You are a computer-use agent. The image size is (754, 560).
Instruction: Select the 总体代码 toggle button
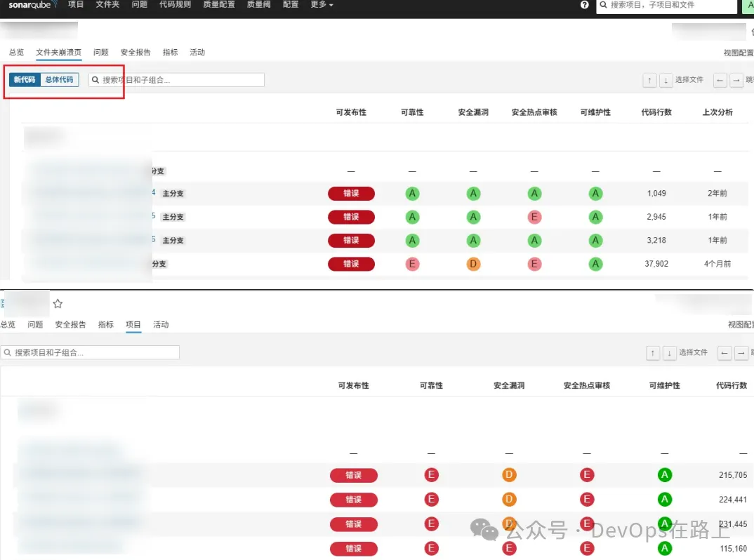59,80
